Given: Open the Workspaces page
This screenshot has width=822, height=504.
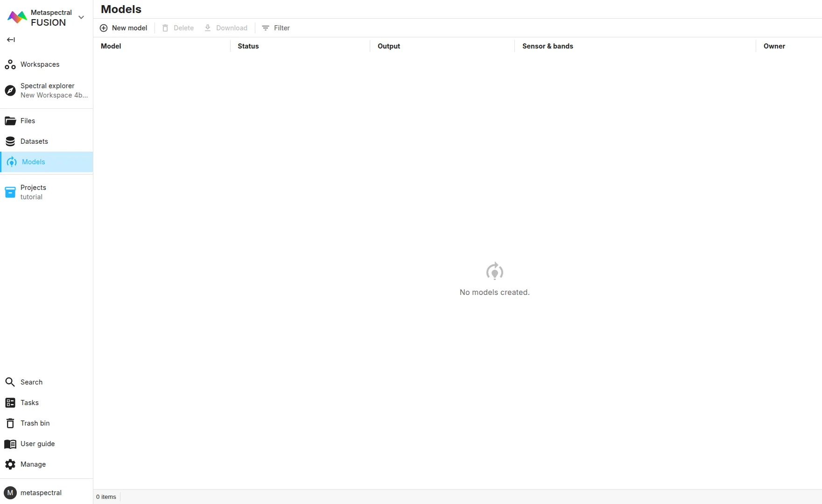Looking at the screenshot, I should [40, 64].
